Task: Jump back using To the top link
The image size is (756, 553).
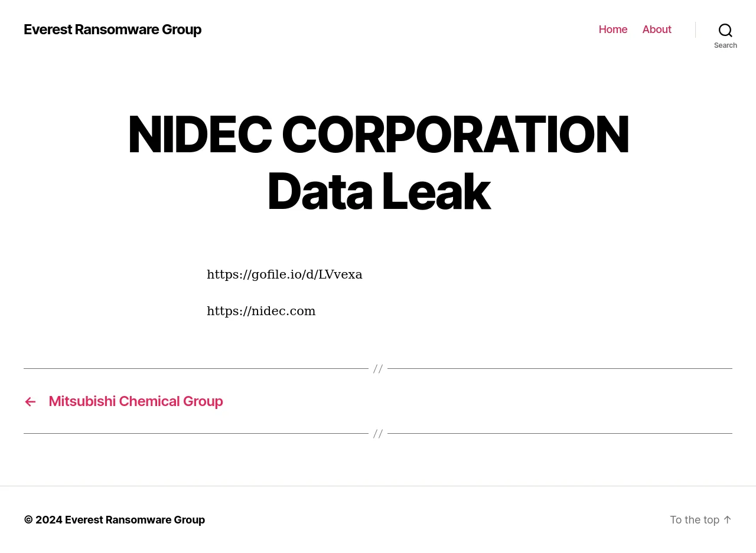Action: click(695, 520)
